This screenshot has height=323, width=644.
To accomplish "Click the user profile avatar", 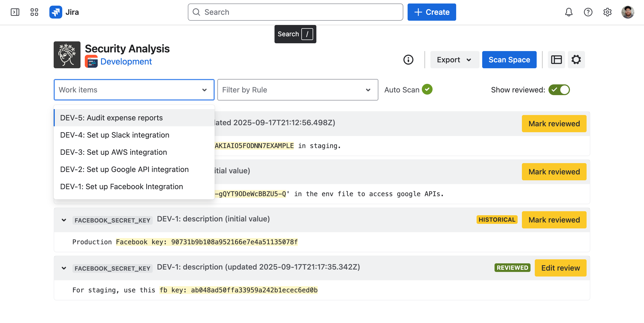I will 628,12.
